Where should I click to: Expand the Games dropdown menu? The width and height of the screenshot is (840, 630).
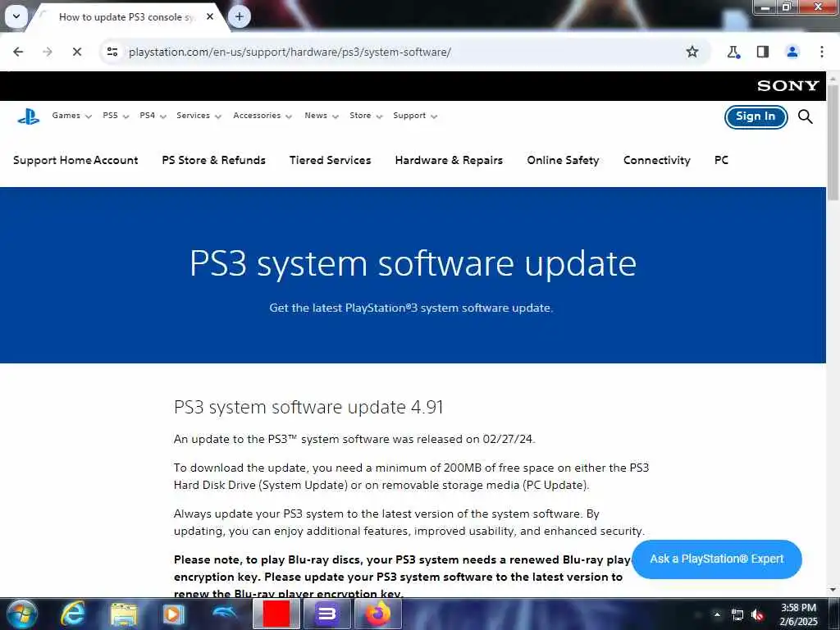(72, 116)
